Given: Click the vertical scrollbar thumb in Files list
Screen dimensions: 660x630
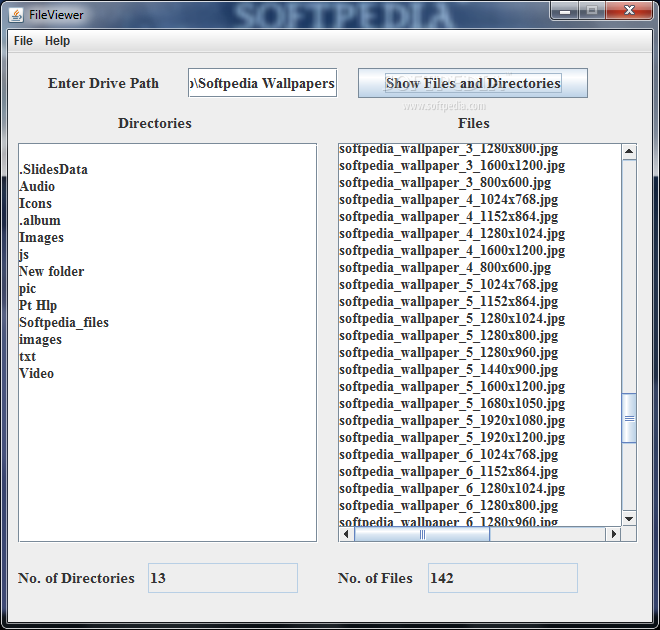Looking at the screenshot, I should (x=629, y=418).
